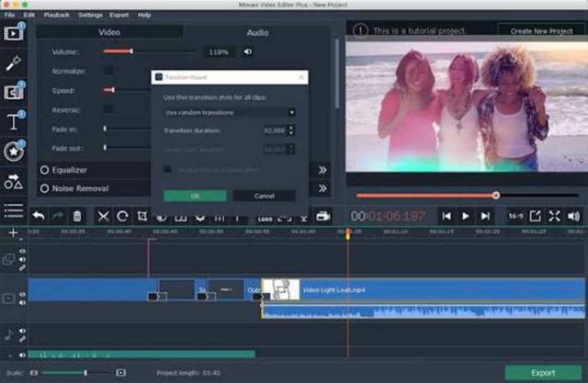Image resolution: width=588 pixels, height=383 pixels.
Task: Click the Crop tool in toolbar
Action: point(142,217)
